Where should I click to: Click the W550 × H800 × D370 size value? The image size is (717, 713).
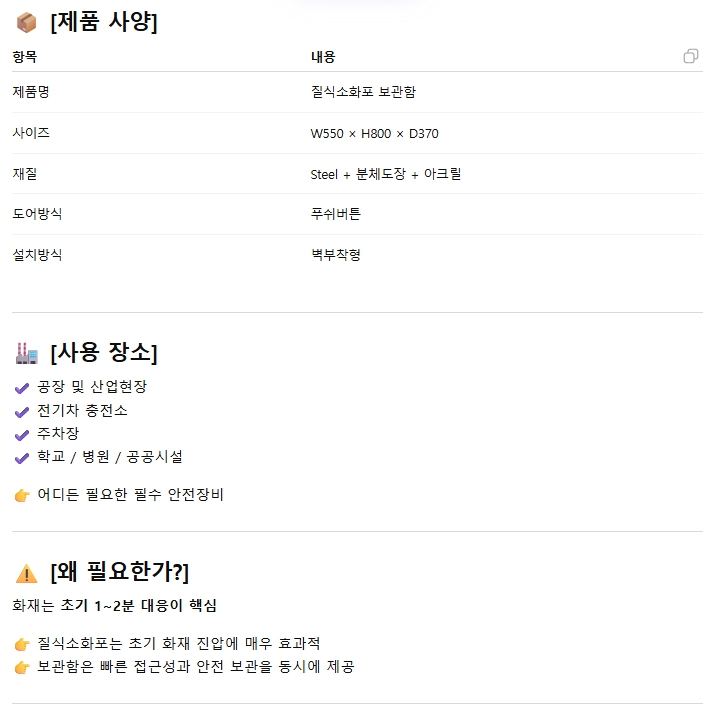pos(374,133)
